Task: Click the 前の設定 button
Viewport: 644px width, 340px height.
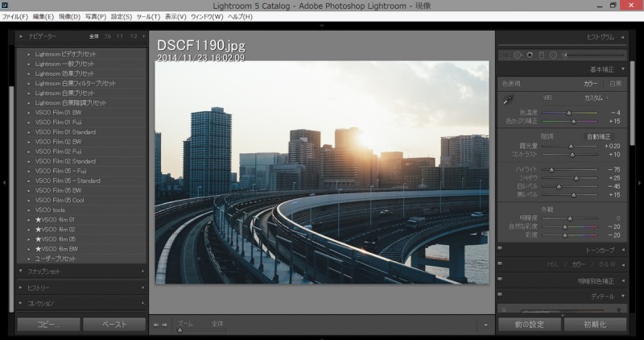Action: pos(530,325)
